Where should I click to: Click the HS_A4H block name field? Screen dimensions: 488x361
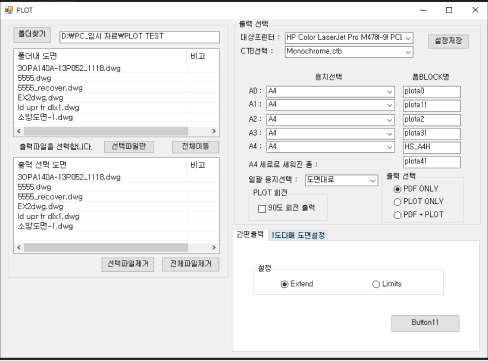pos(432,147)
